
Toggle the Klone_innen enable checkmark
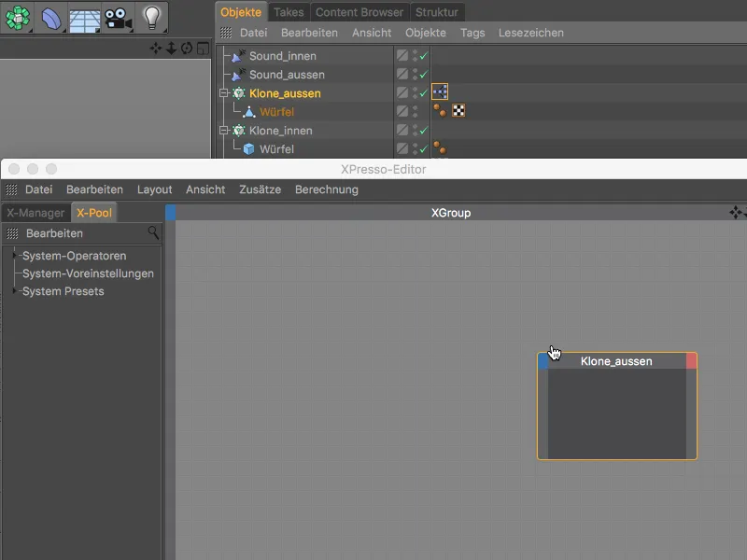424,130
